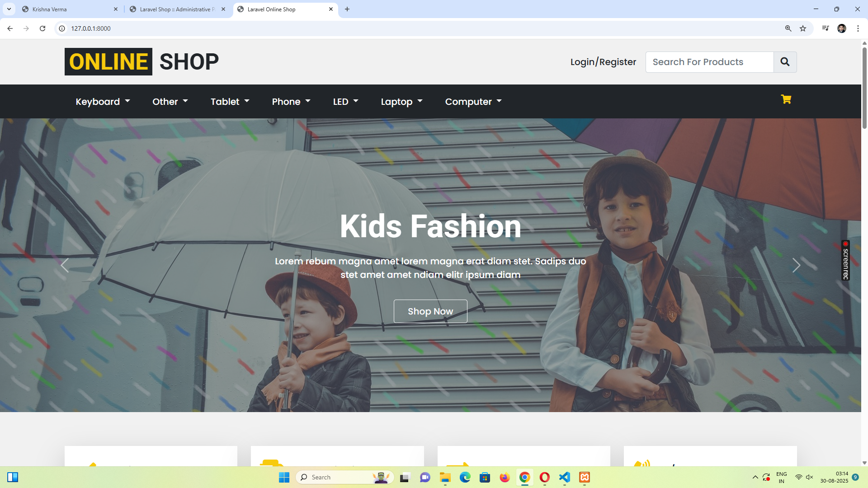Open the tab search dropdown arrow
Screen dimensions: 868x488
pos(9,9)
